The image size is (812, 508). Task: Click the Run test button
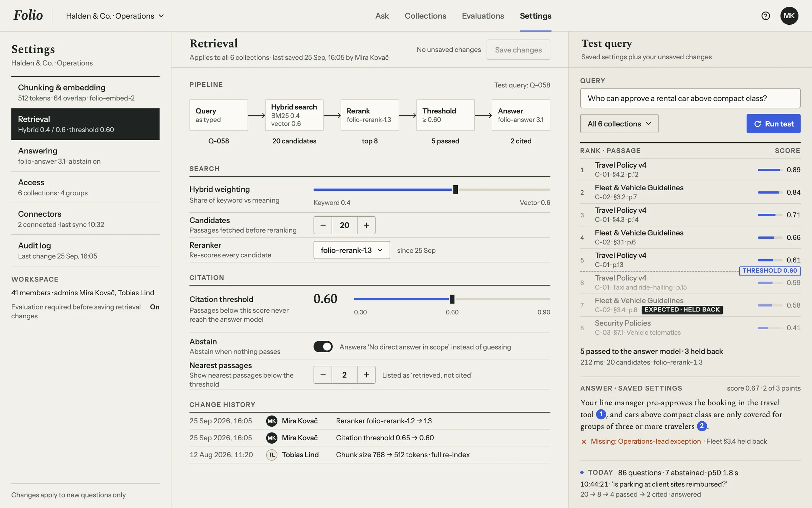point(773,124)
